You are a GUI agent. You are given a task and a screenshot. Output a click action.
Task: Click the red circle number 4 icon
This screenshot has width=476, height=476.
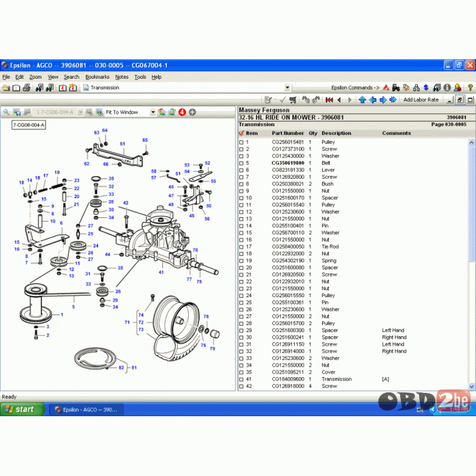pos(182,112)
